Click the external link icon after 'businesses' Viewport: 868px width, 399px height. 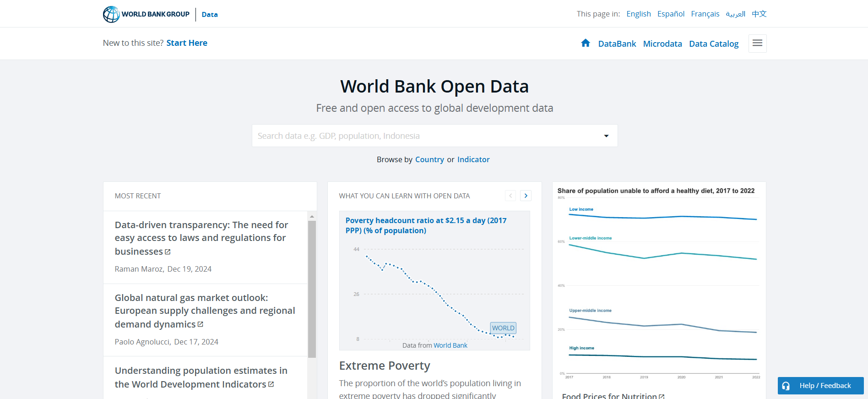click(168, 252)
